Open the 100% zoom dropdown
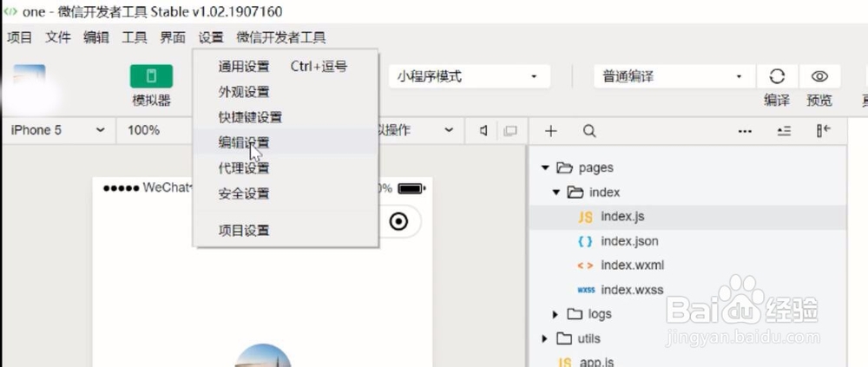Viewport: 868px width, 367px height. [x=152, y=131]
